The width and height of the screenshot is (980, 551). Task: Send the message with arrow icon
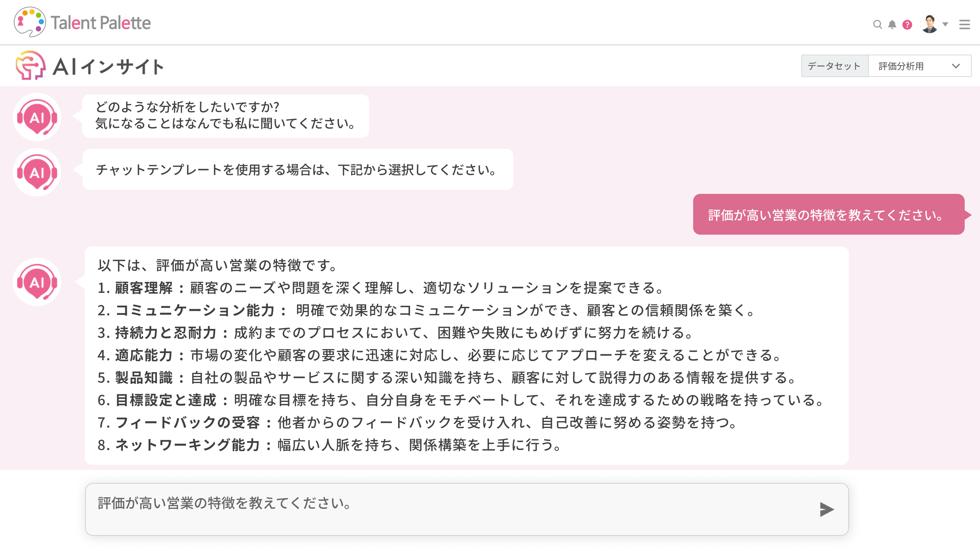click(x=826, y=509)
